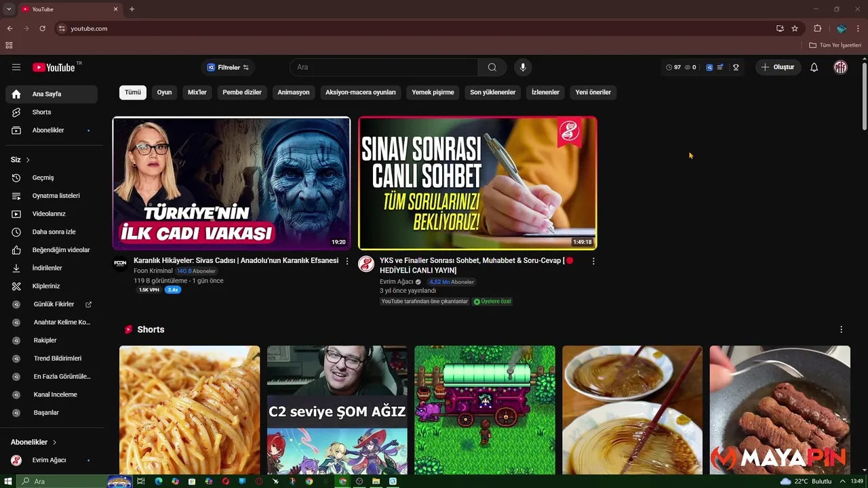Open the C2 seviye ŞOM AĞIZ Short

(337, 410)
